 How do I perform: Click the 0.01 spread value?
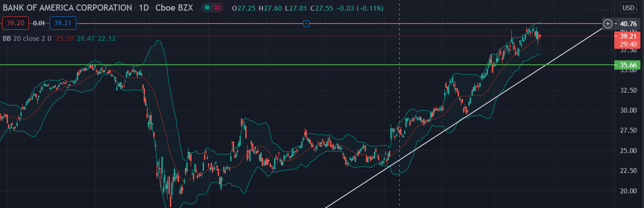point(39,23)
